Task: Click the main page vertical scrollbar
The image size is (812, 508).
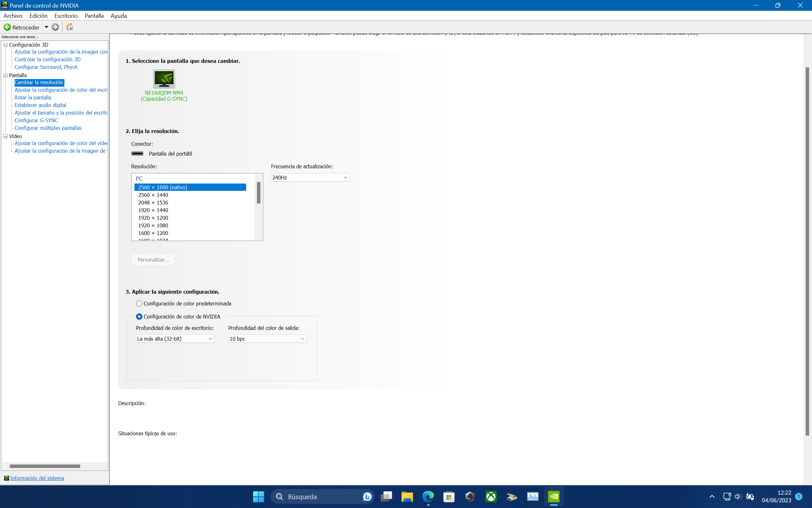Action: pyautogui.click(x=807, y=251)
